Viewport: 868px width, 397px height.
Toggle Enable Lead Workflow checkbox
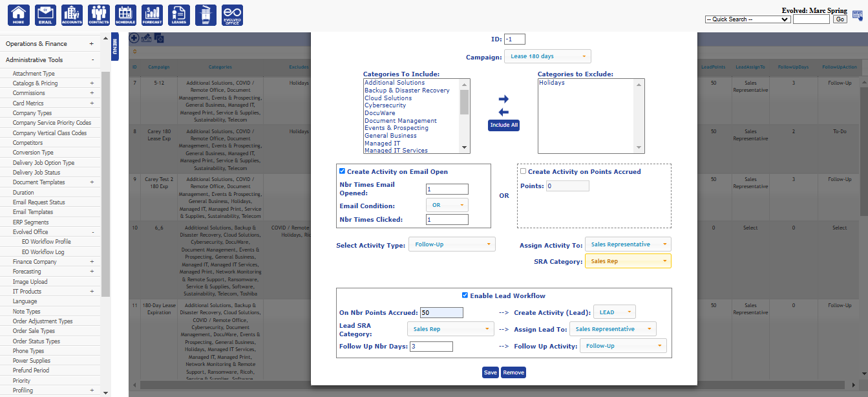pos(465,295)
